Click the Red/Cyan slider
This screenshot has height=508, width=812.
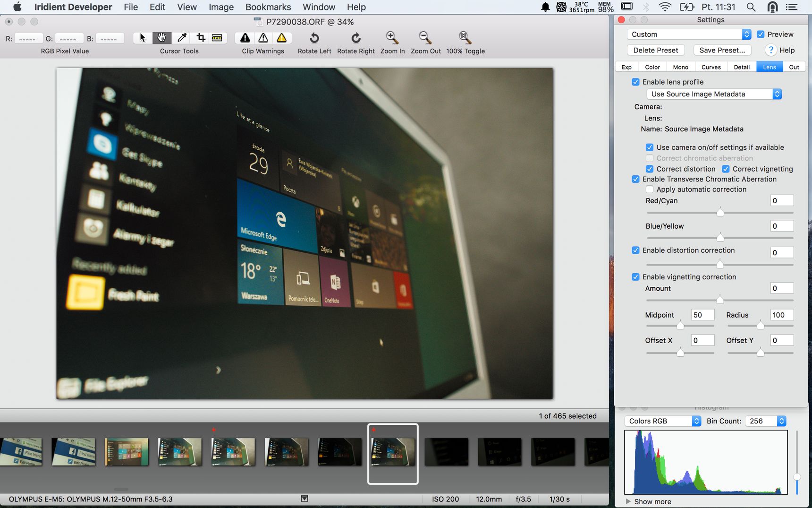pos(719,212)
